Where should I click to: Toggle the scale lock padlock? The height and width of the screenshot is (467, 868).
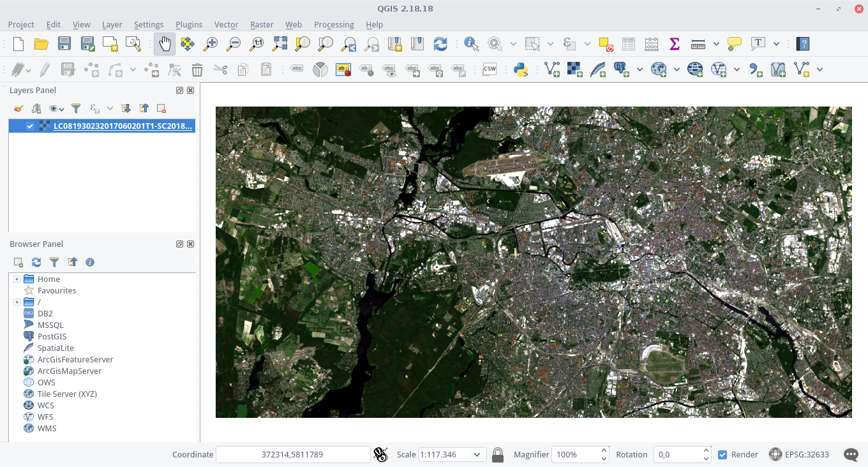[498, 455]
